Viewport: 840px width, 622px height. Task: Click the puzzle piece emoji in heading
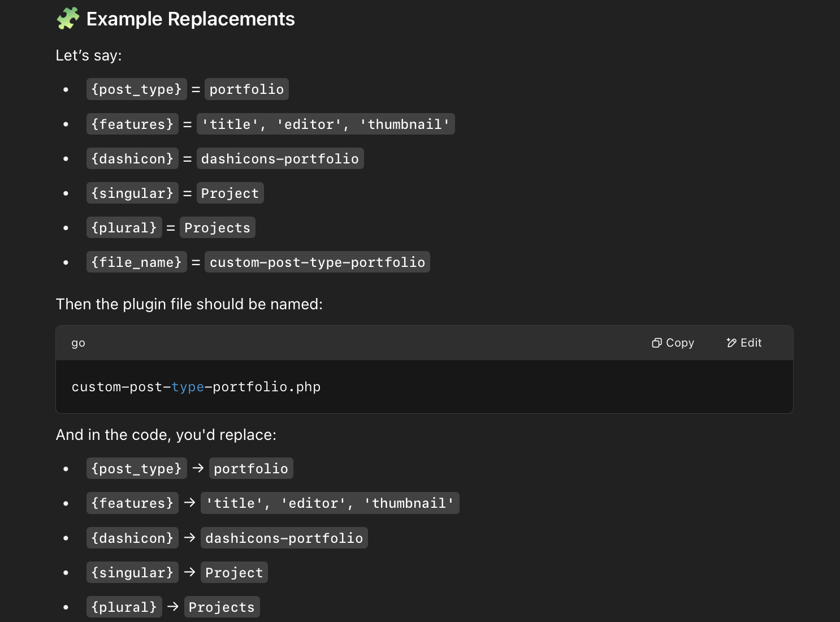coord(68,19)
